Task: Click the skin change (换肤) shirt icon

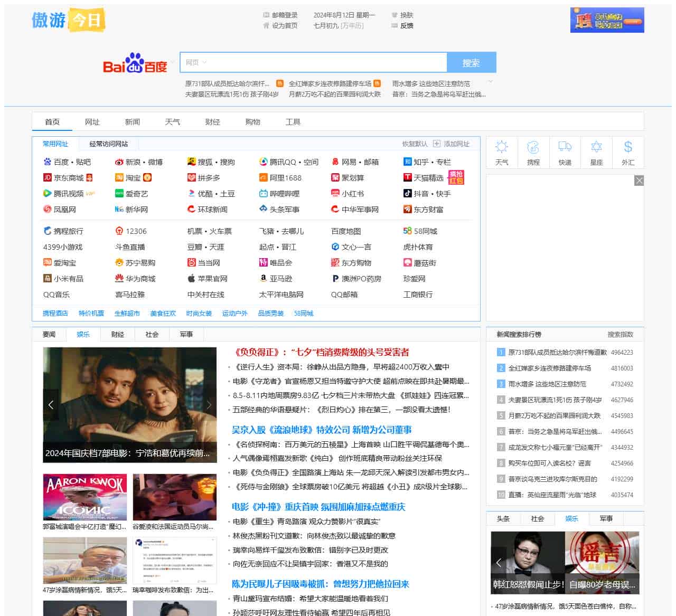Action: click(395, 15)
